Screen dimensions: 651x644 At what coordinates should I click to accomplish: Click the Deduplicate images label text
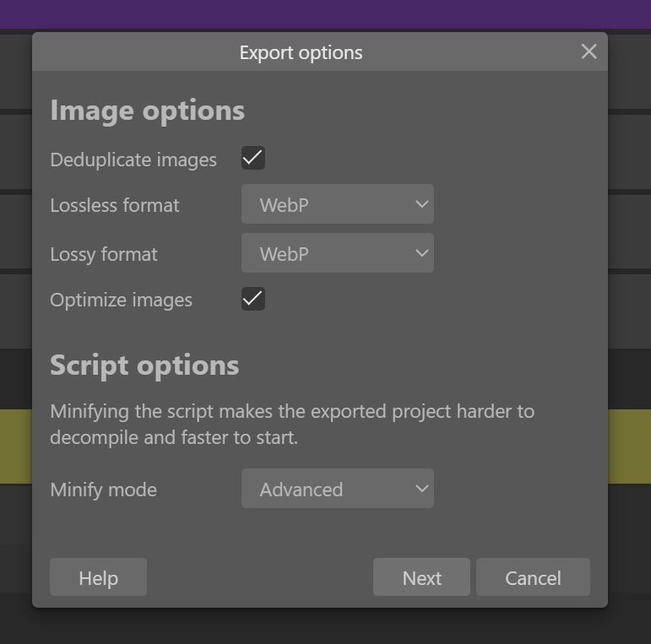click(133, 160)
